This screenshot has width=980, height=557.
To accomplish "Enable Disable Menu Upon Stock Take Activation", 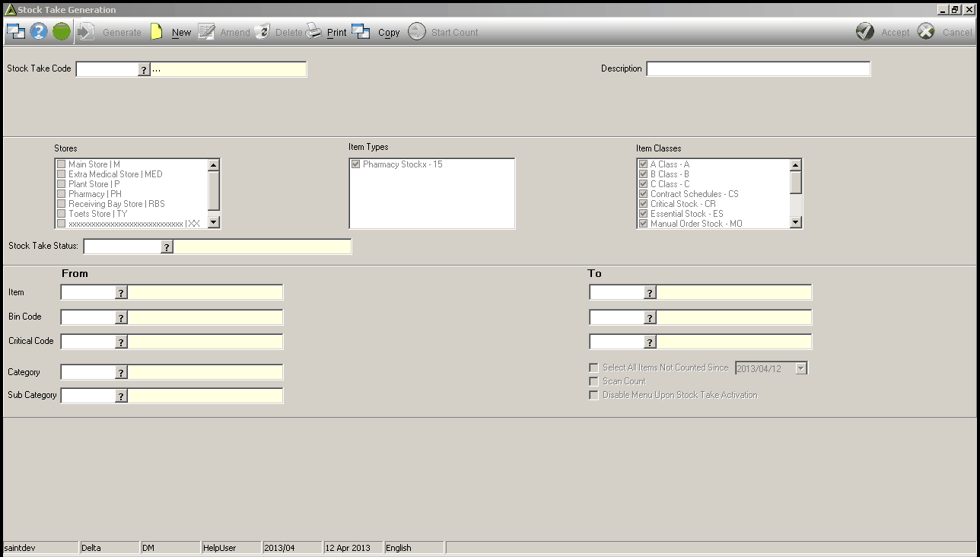I will [x=593, y=395].
